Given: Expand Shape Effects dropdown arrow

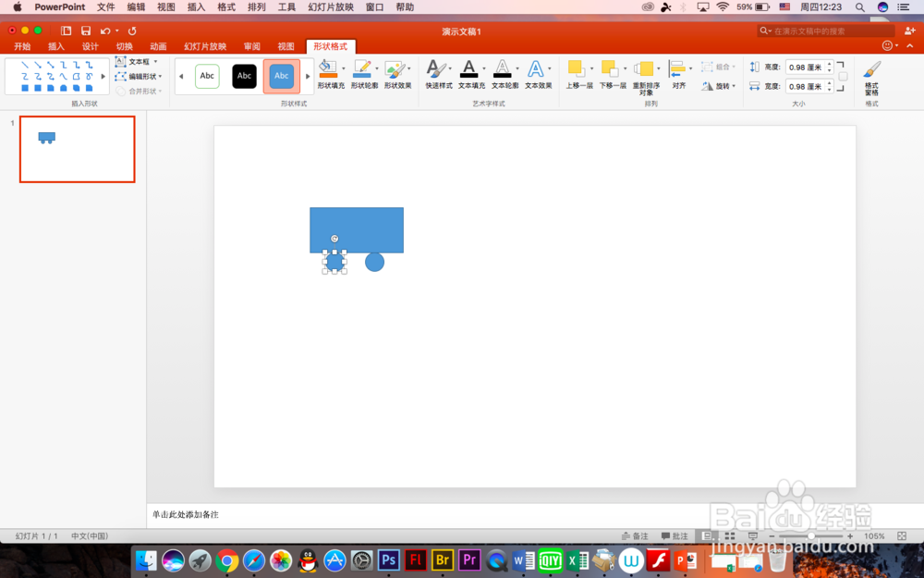Looking at the screenshot, I should pos(409,68).
